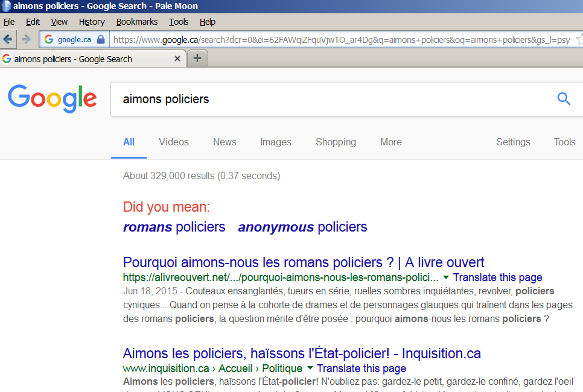Click the Google search magnifier icon
This screenshot has height=392, width=583.
tap(563, 98)
